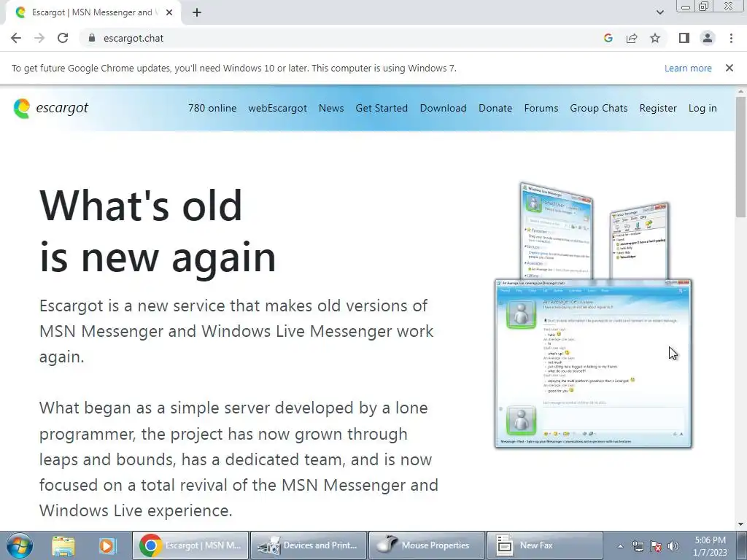Open the Download page
The image size is (747, 560).
443,108
